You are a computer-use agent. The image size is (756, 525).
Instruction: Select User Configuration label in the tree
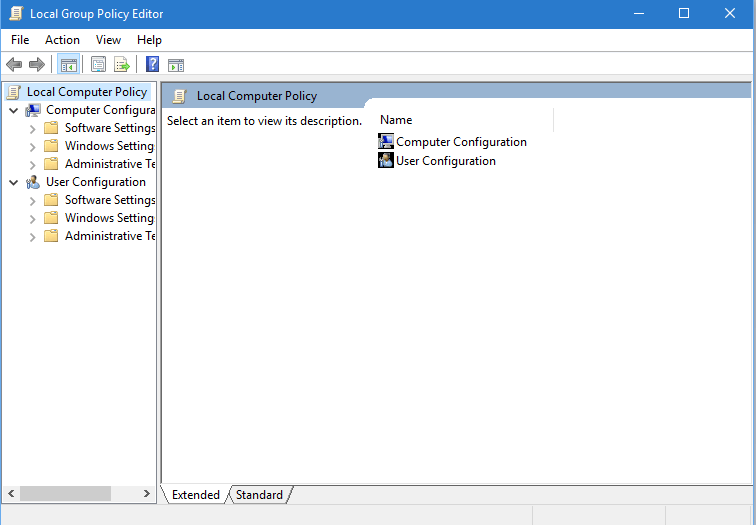[96, 182]
